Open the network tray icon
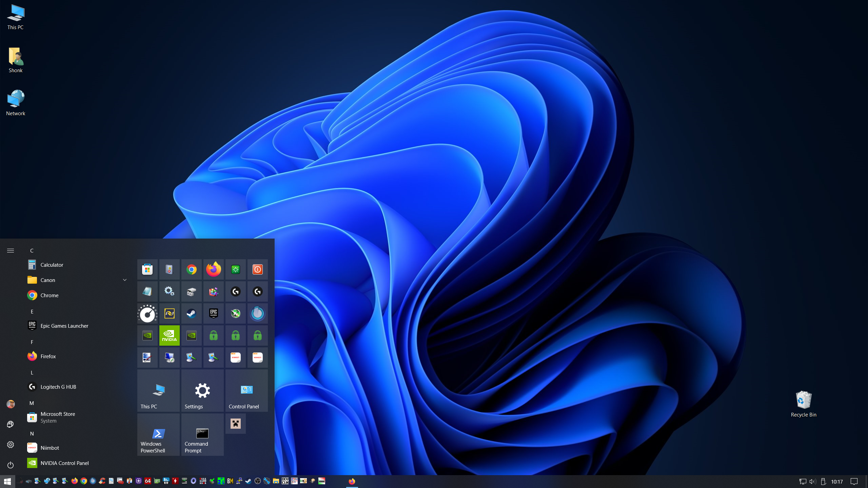 803,482
